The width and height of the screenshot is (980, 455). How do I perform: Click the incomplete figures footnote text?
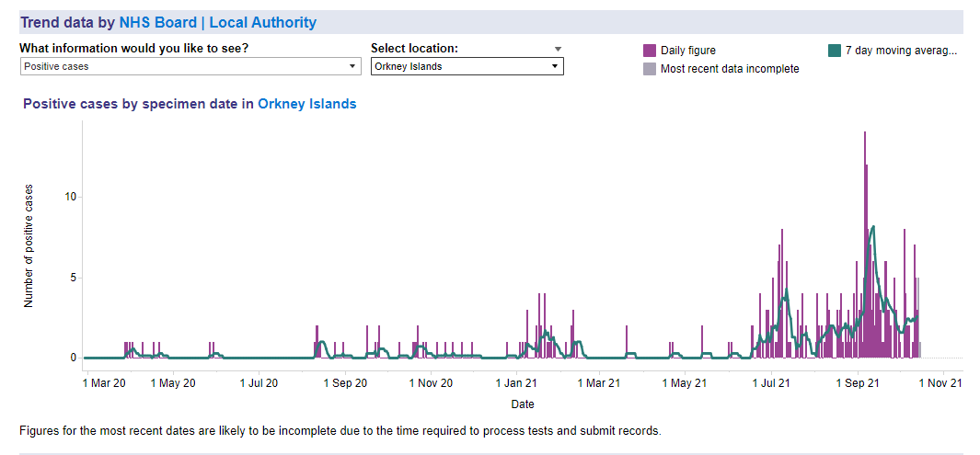(x=340, y=431)
